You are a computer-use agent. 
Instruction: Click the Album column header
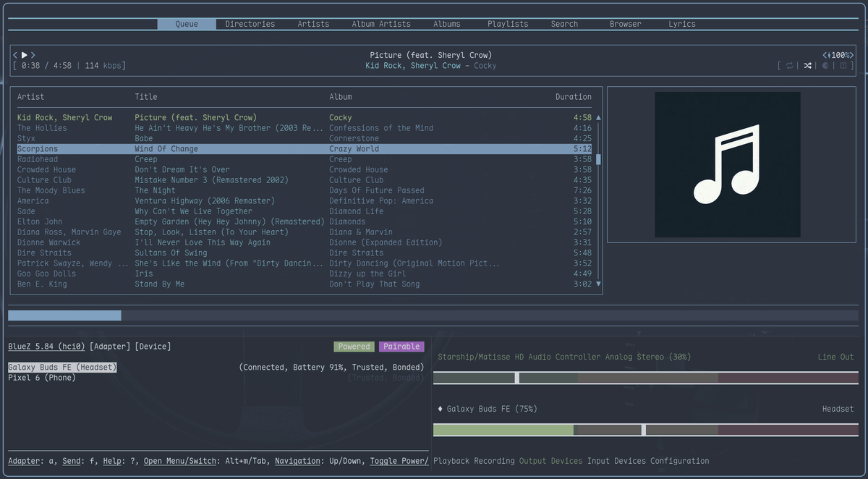point(341,97)
